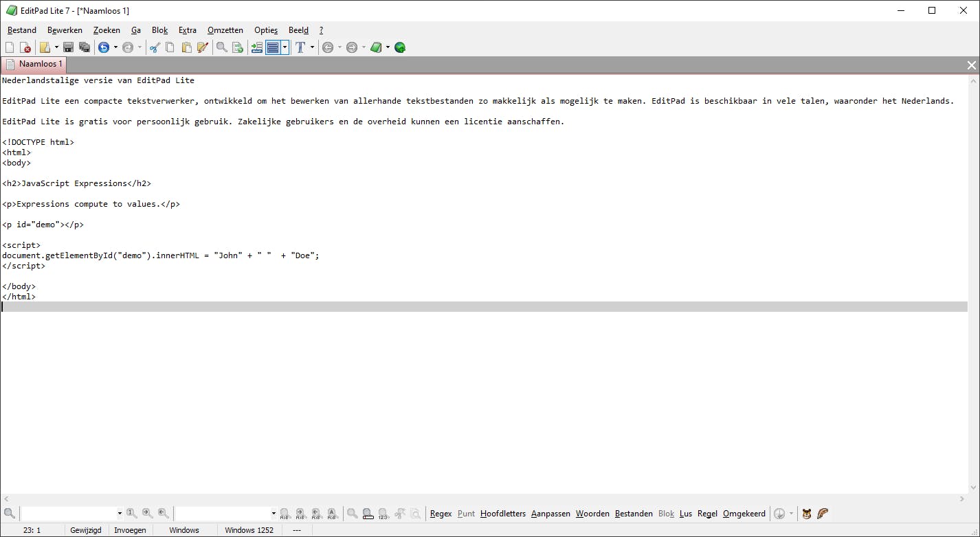Viewport: 980px width, 537px height.
Task: Open the Blok menu
Action: 160,30
